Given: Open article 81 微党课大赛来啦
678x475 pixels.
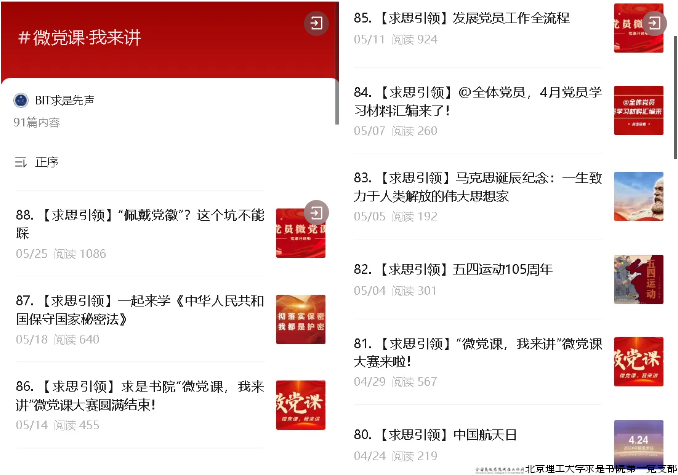Looking at the screenshot, I should pos(477,352).
